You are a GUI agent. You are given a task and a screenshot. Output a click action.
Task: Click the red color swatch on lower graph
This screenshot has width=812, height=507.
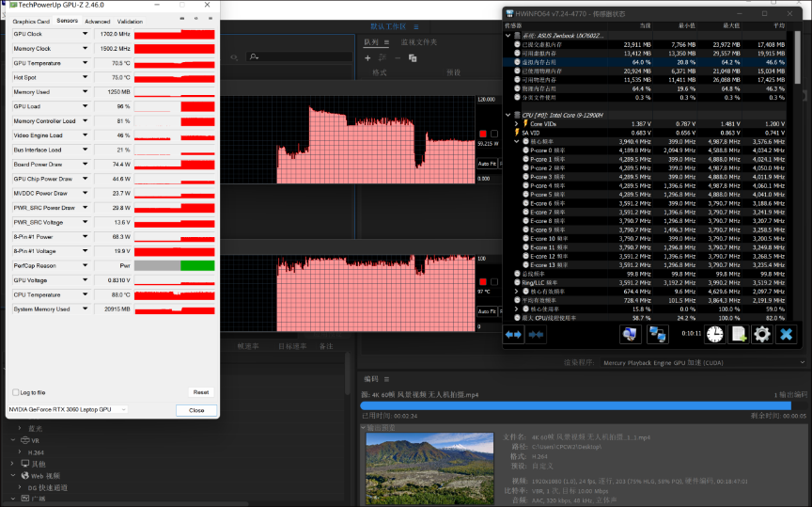483,282
